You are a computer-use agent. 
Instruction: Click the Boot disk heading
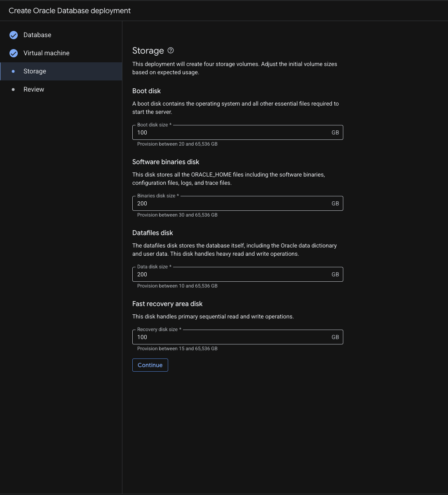146,91
